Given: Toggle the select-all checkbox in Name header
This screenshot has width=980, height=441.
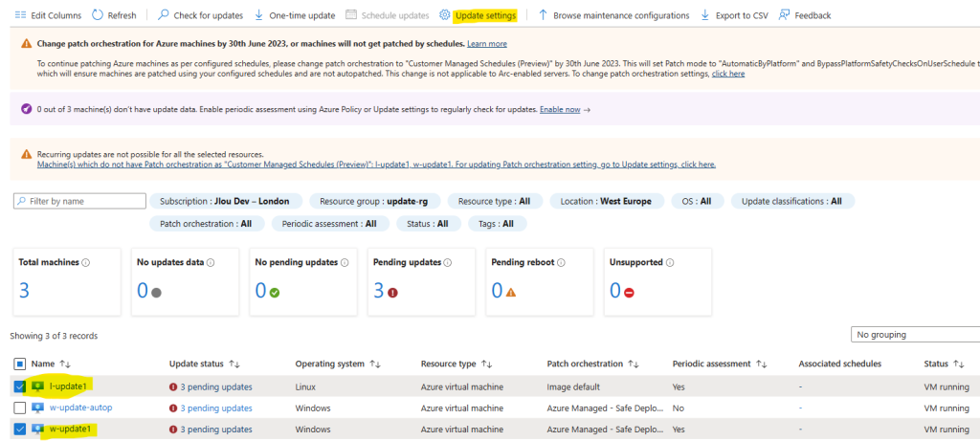Looking at the screenshot, I should [19, 364].
